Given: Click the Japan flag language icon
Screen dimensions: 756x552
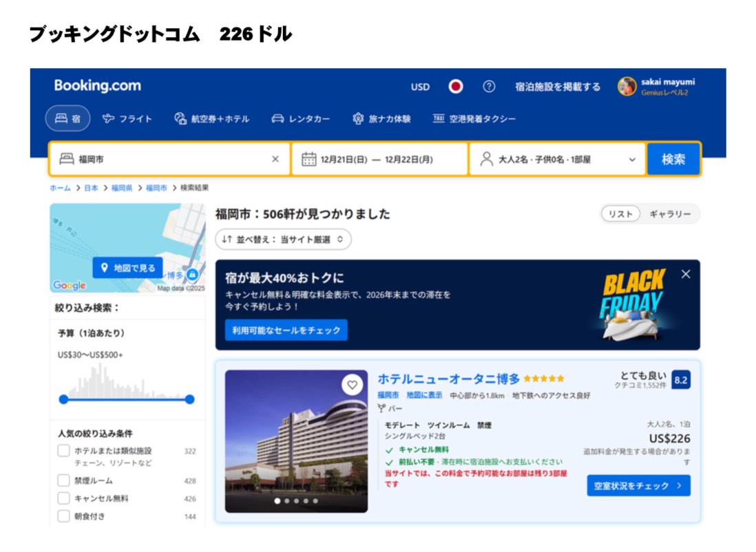Looking at the screenshot, I should click(x=456, y=87).
